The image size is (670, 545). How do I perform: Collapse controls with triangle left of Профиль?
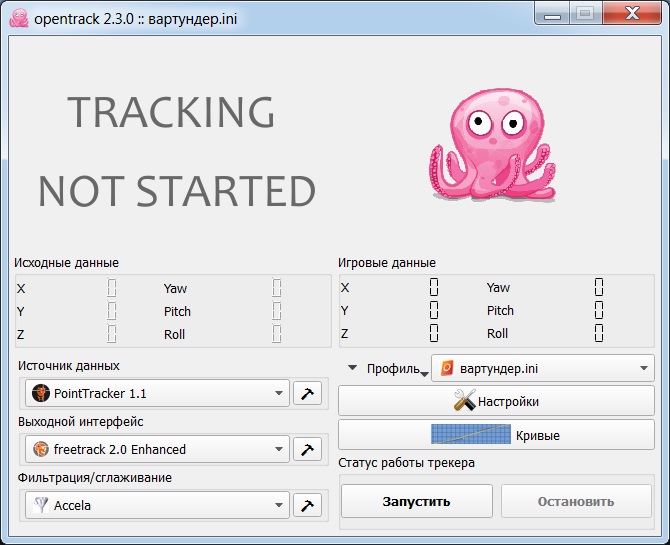click(352, 367)
